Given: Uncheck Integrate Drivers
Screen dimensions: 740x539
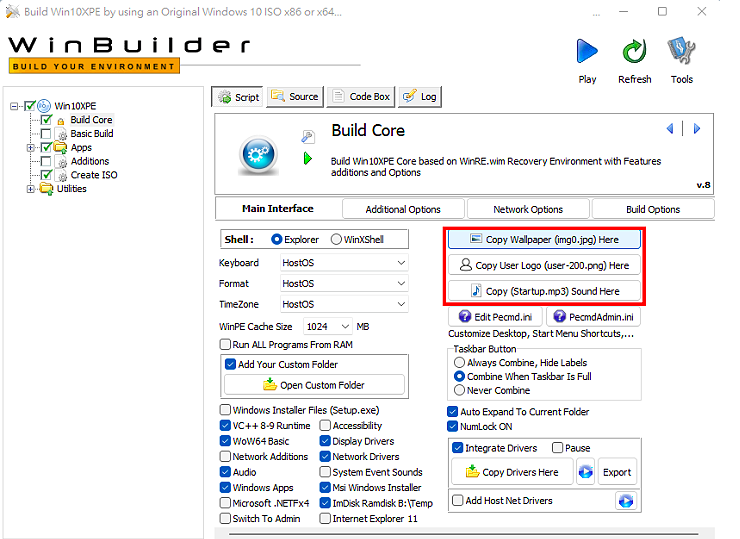Looking at the screenshot, I should click(x=457, y=447).
